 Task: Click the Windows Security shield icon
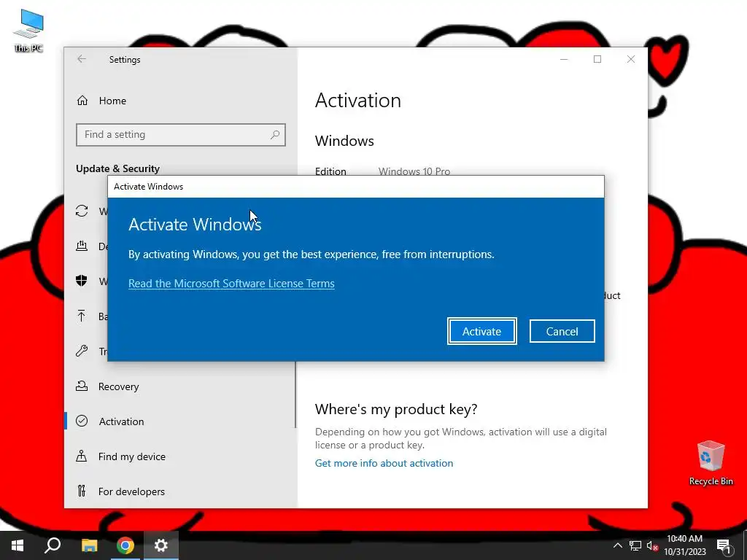82,281
